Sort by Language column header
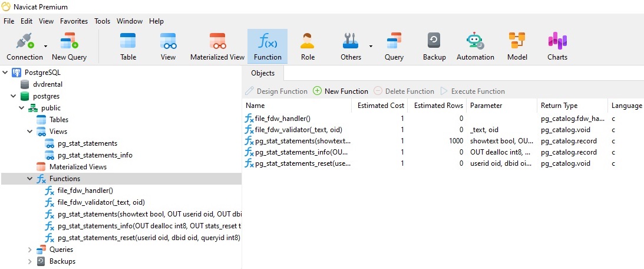 (x=626, y=106)
